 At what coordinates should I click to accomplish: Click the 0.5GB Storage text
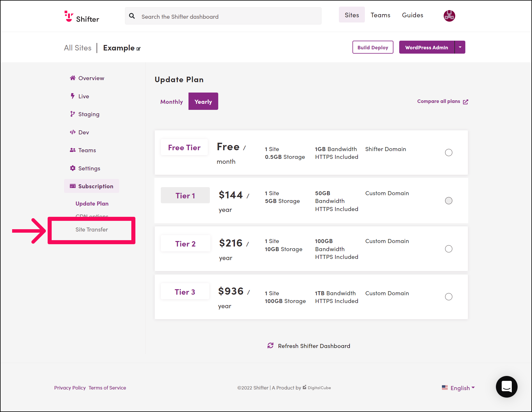coord(285,157)
